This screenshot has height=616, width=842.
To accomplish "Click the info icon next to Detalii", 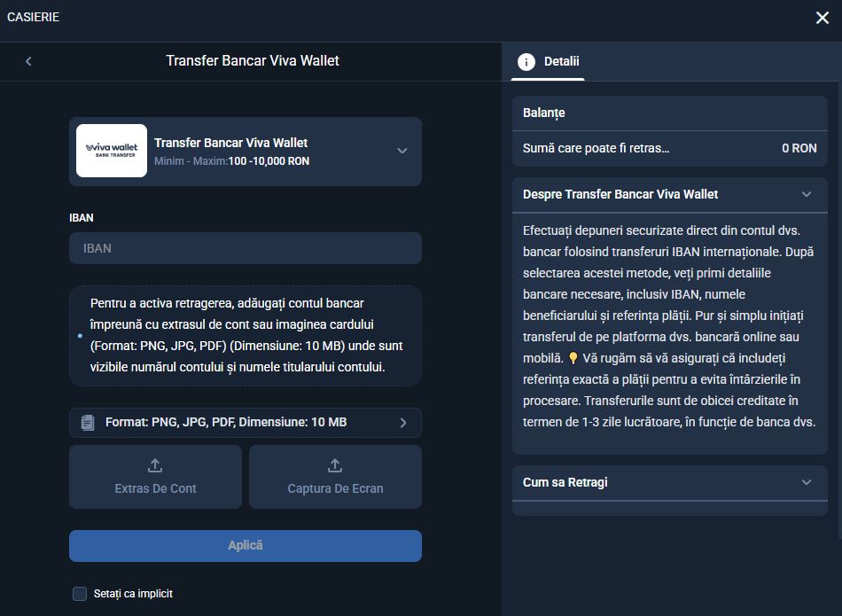I will coord(526,62).
